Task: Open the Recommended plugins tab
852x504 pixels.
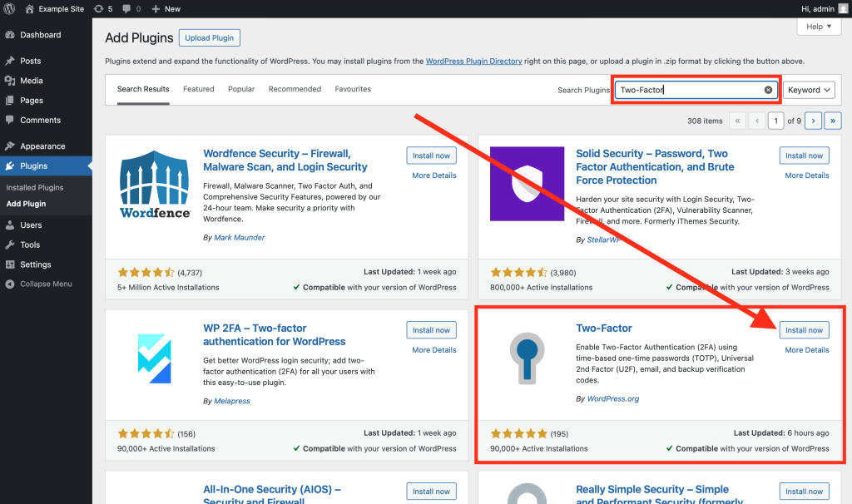Action: tap(295, 89)
